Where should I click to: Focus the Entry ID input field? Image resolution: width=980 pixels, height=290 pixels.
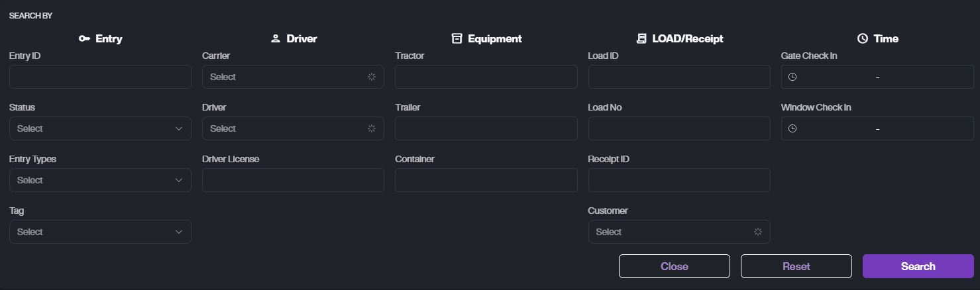tap(100, 77)
